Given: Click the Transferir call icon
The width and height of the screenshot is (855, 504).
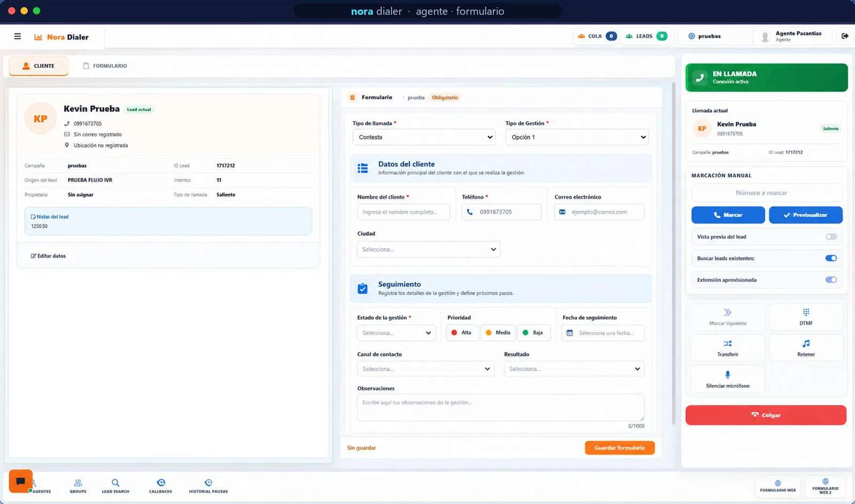Looking at the screenshot, I should coord(728,343).
